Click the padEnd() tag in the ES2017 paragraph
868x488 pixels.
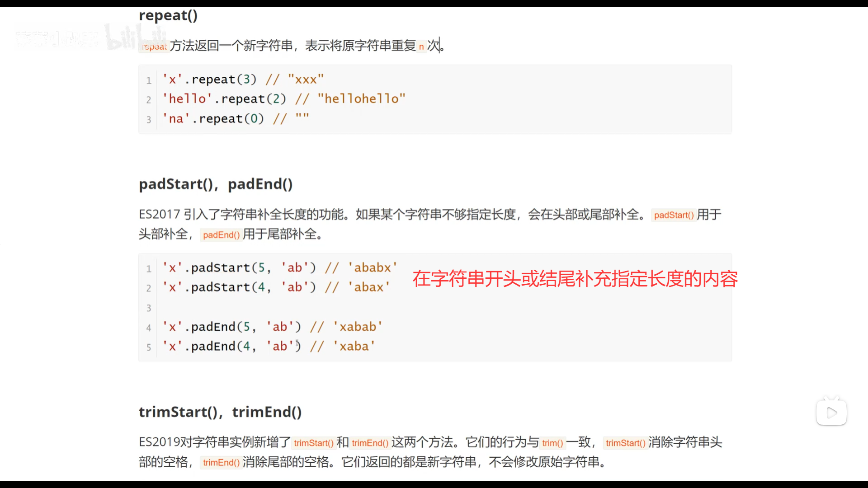[221, 235]
